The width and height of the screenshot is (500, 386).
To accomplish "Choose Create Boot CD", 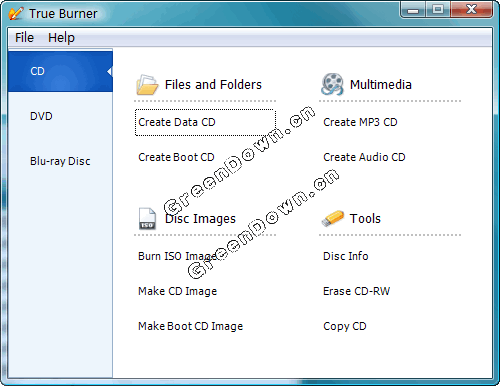I will [x=176, y=157].
